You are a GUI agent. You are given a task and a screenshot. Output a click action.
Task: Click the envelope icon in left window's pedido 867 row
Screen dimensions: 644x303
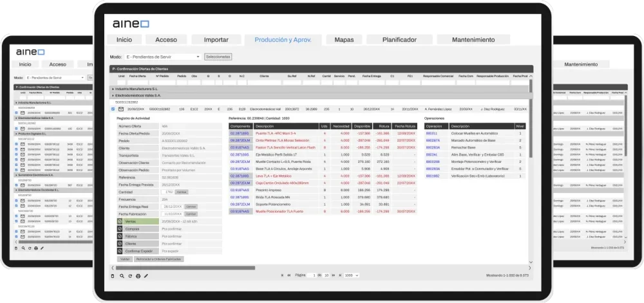tap(23, 185)
